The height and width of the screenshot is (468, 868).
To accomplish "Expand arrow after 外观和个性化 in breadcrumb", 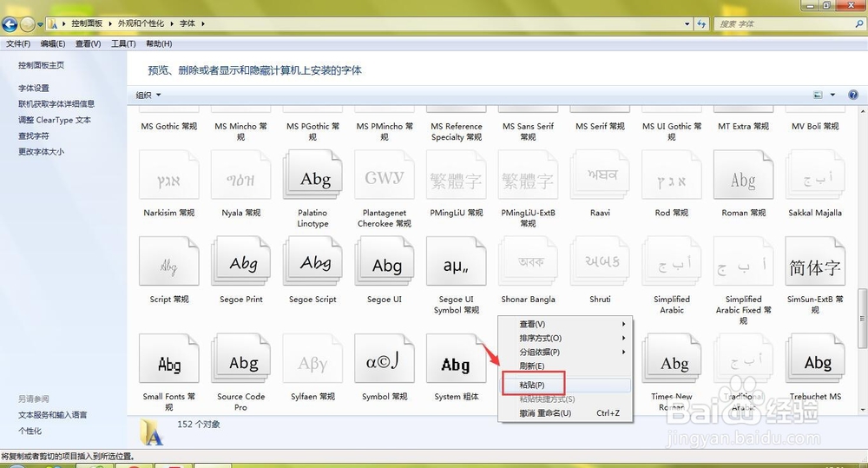I will (172, 23).
